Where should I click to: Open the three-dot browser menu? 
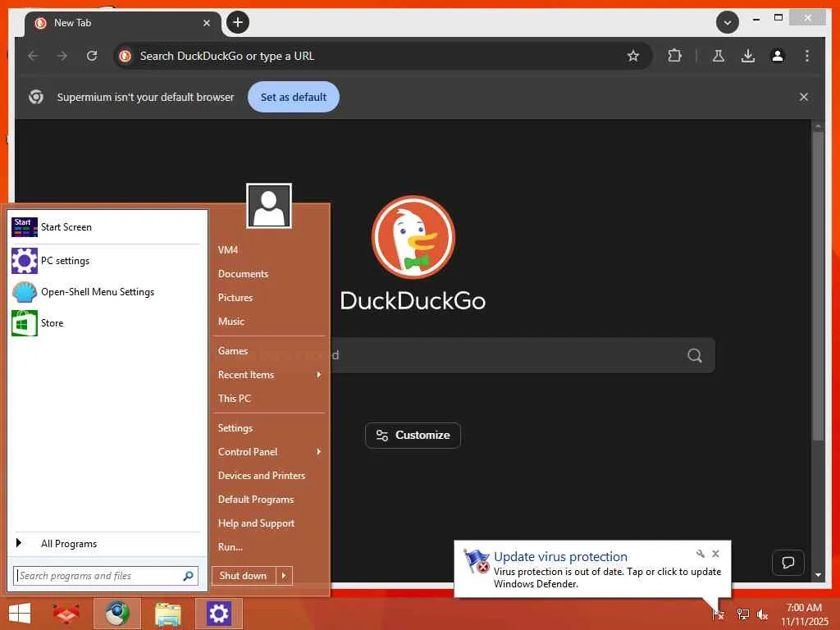coord(807,56)
